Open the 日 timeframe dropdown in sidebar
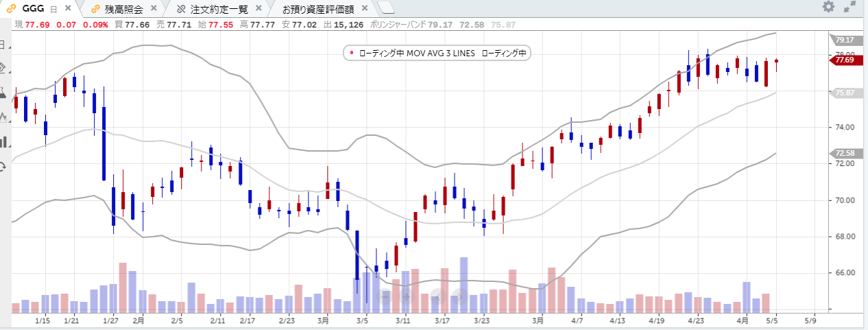 (x=3, y=45)
